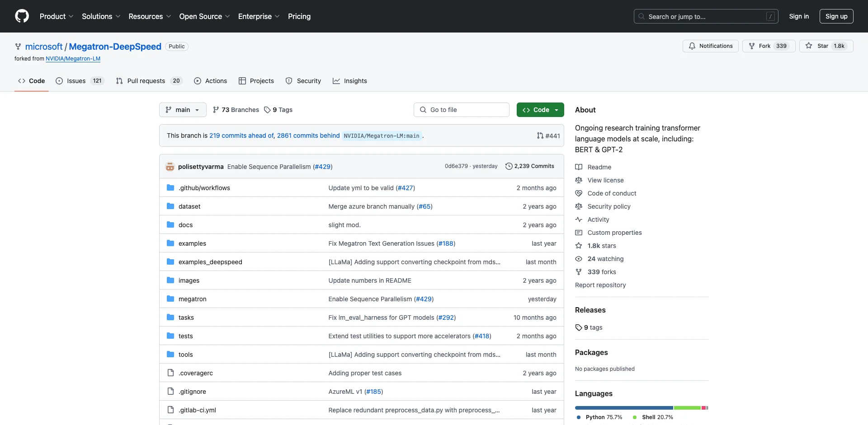Click the watching eye icon
Image resolution: width=868 pixels, height=425 pixels.
coord(579,259)
